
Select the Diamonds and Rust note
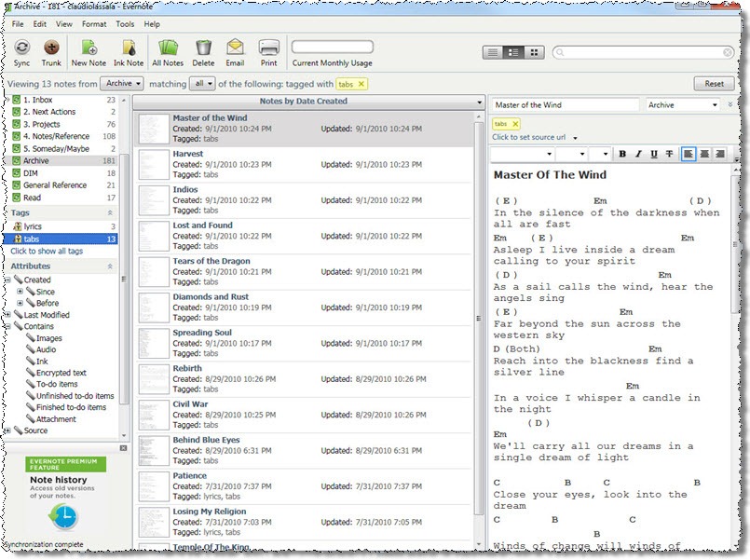point(305,307)
